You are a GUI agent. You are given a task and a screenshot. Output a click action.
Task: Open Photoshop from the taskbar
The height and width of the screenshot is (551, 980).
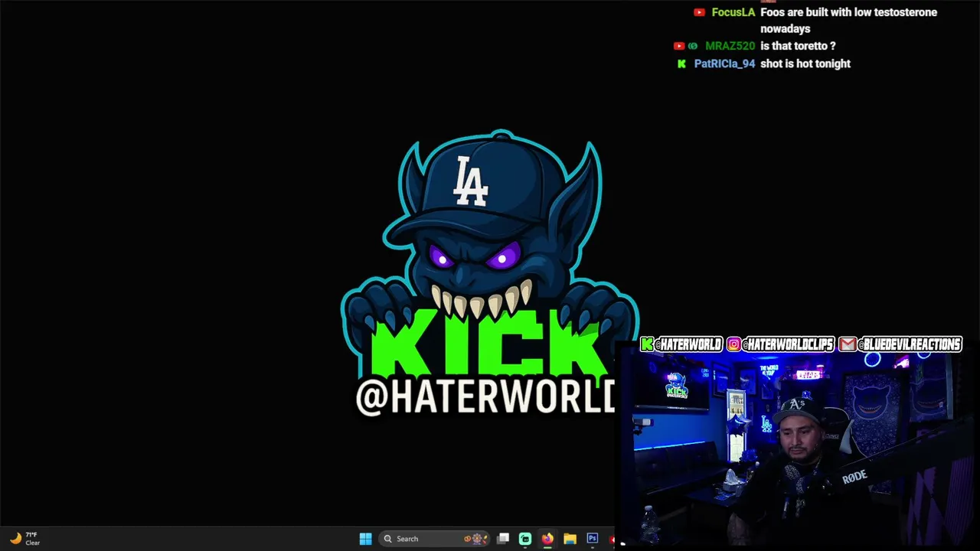pos(592,539)
